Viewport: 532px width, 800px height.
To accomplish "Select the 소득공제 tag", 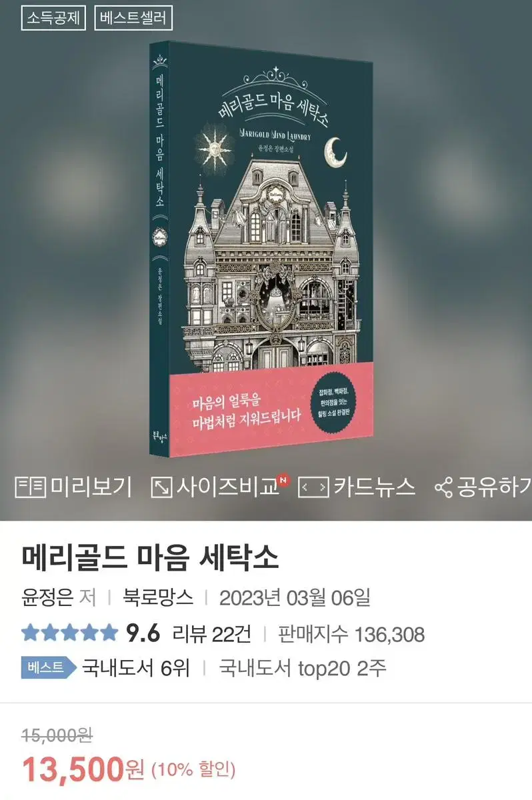I will click(x=54, y=17).
